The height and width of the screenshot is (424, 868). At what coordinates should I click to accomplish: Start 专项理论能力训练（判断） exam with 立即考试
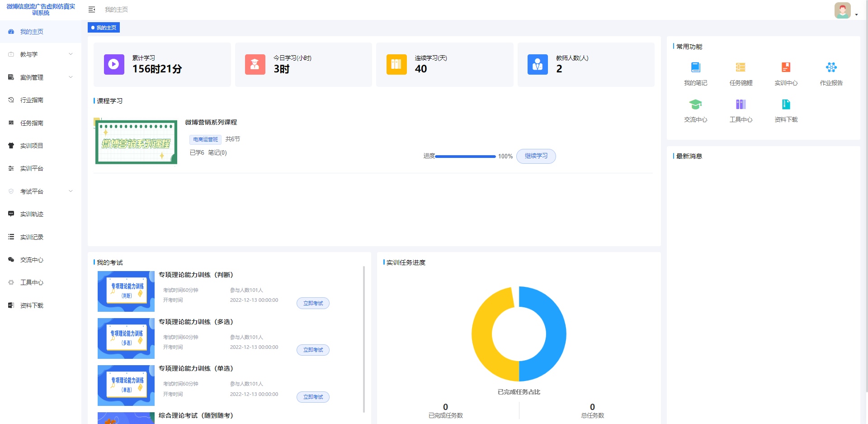tap(313, 303)
